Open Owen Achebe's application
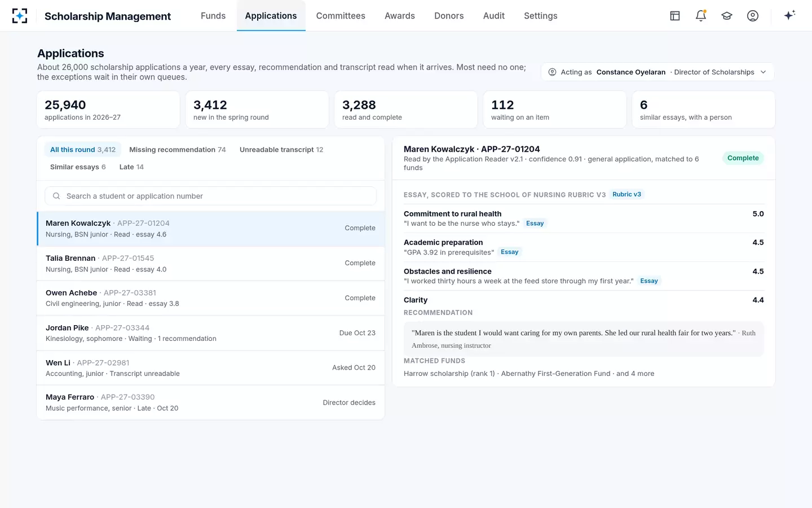812x508 pixels. point(210,298)
